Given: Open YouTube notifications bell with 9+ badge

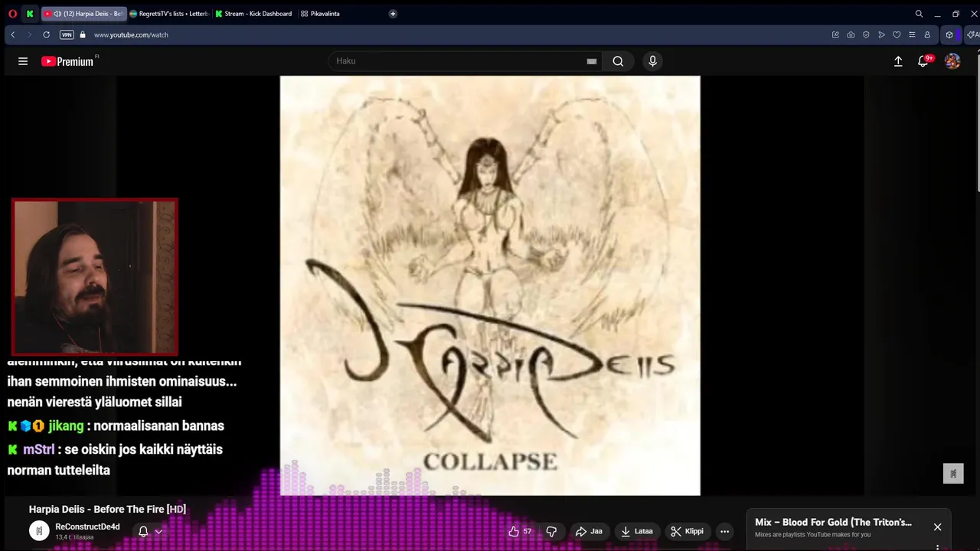Looking at the screenshot, I should click(924, 61).
